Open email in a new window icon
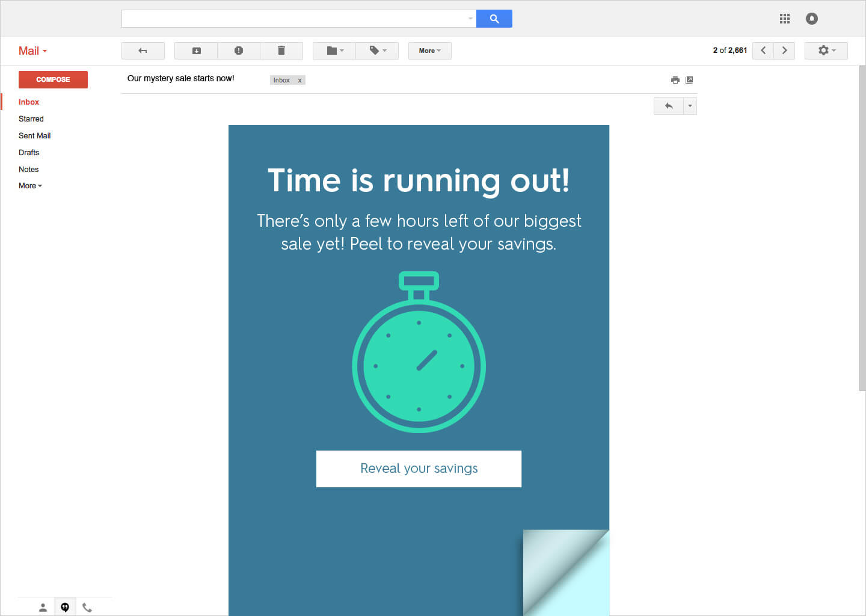The image size is (866, 616). (689, 80)
